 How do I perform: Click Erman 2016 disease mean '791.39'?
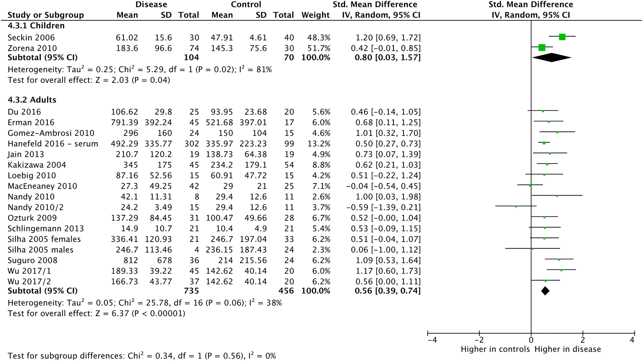(x=124, y=122)
